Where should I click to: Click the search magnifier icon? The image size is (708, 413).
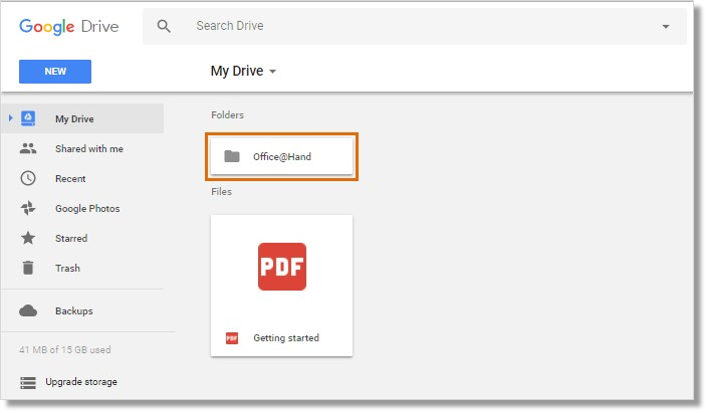pyautogui.click(x=163, y=26)
